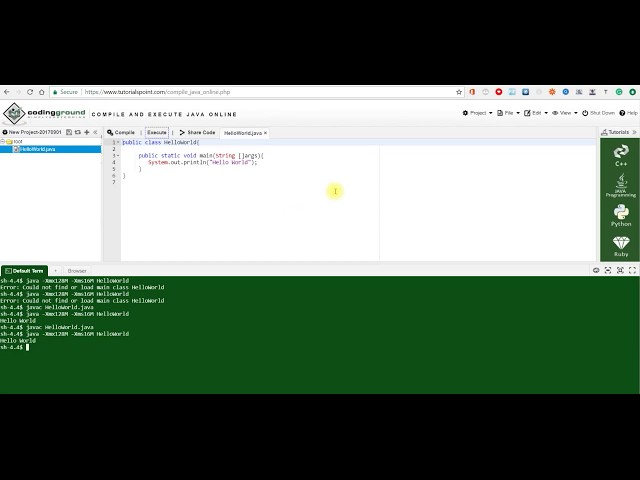The height and width of the screenshot is (480, 640).
Task: Open the Tutorials panel header
Action: pyautogui.click(x=615, y=132)
